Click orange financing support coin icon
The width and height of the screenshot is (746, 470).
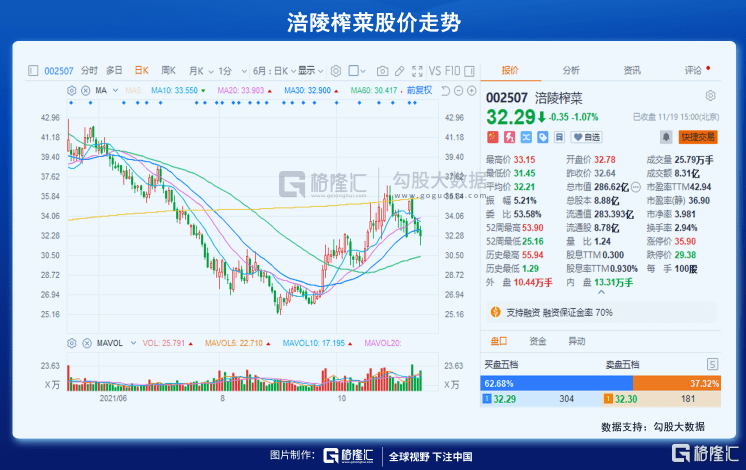(496, 312)
